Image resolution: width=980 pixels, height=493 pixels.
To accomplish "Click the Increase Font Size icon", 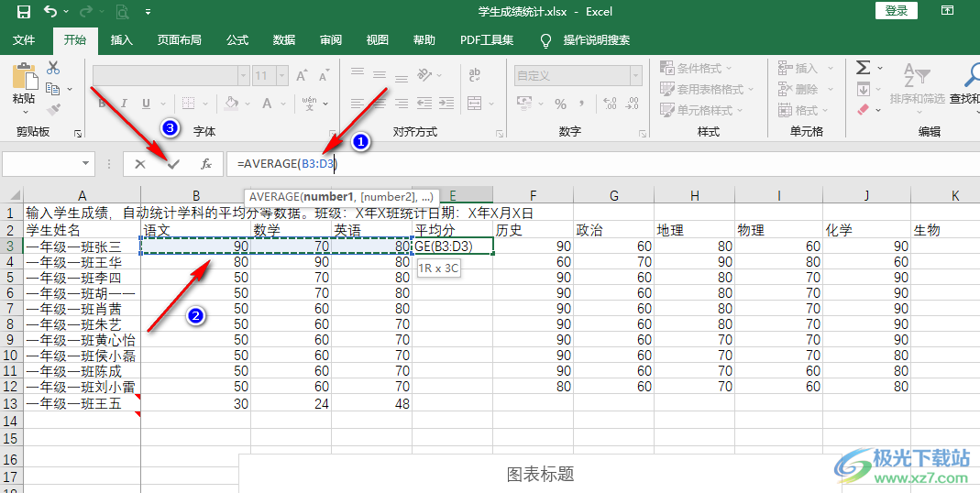I will pos(302,76).
